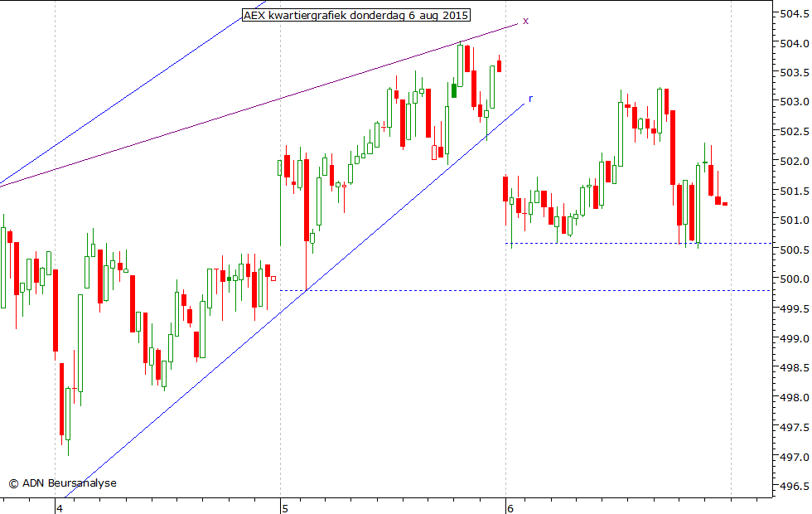Click the 497.5 price axis label

794,428
